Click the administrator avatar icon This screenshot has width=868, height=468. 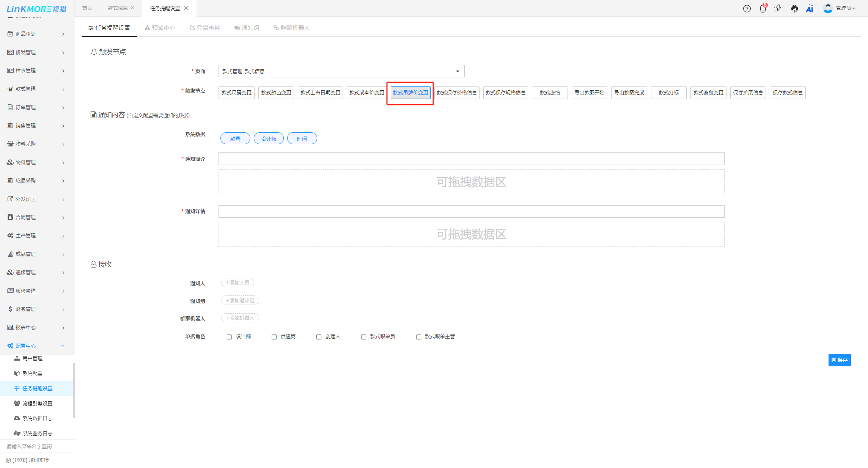(827, 8)
